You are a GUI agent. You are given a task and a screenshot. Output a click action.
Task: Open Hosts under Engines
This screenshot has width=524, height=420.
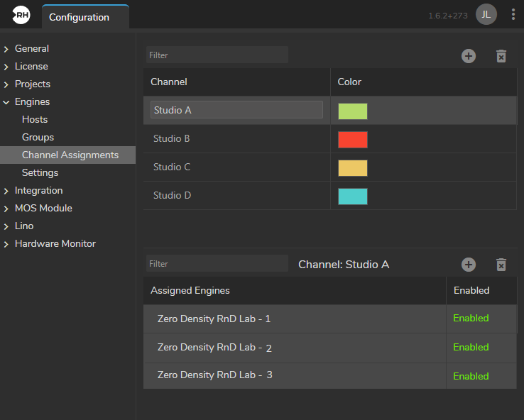tap(35, 119)
